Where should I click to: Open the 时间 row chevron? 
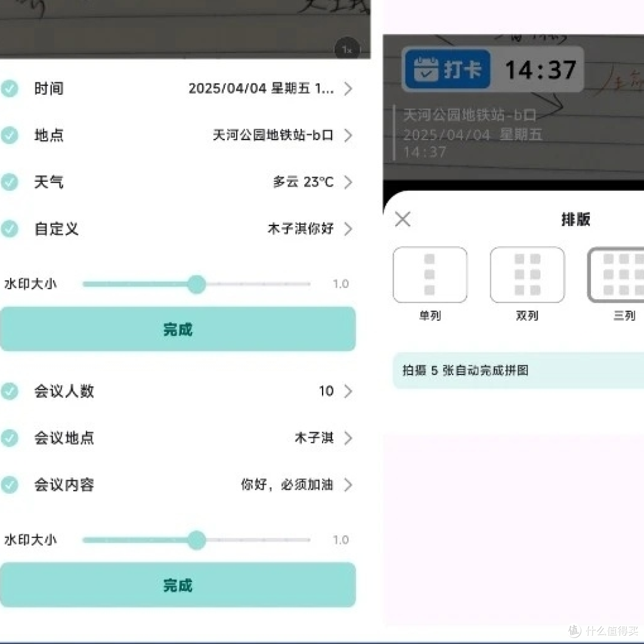click(348, 88)
